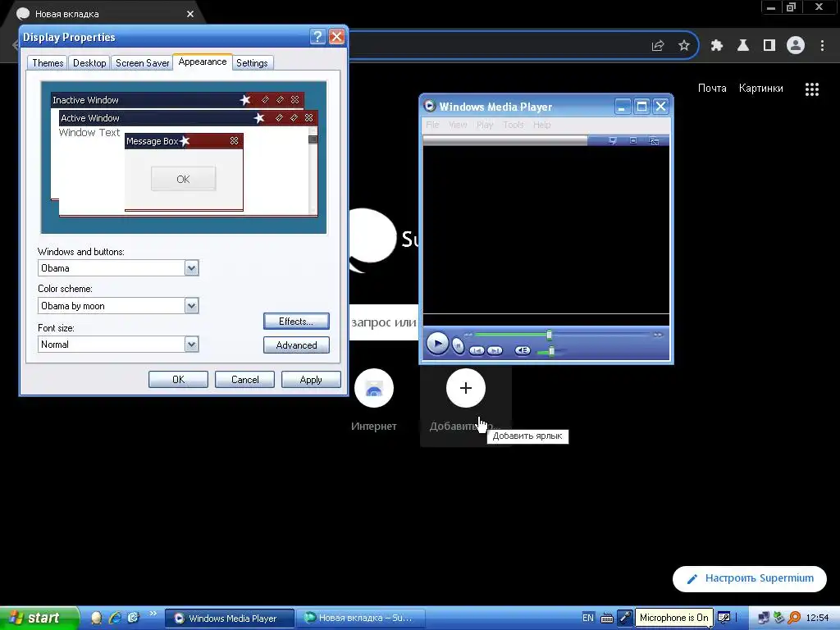Switch to the Themes tab
This screenshot has height=630, width=840.
(48, 63)
